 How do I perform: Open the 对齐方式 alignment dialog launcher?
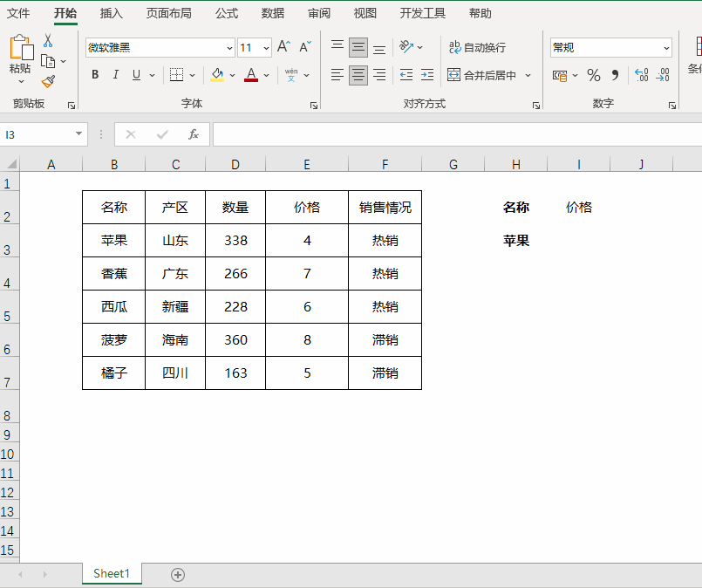click(536, 106)
